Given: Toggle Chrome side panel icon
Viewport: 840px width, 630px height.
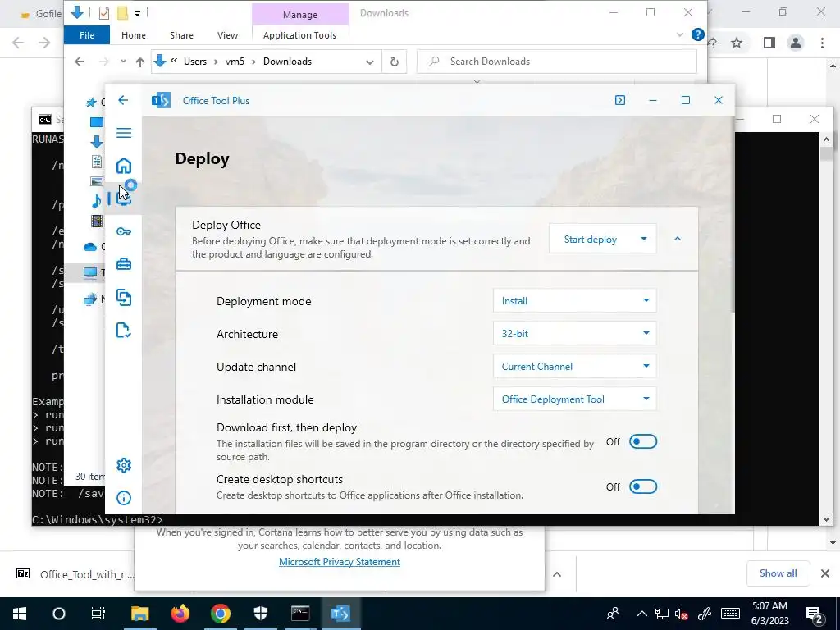Looking at the screenshot, I should click(769, 43).
